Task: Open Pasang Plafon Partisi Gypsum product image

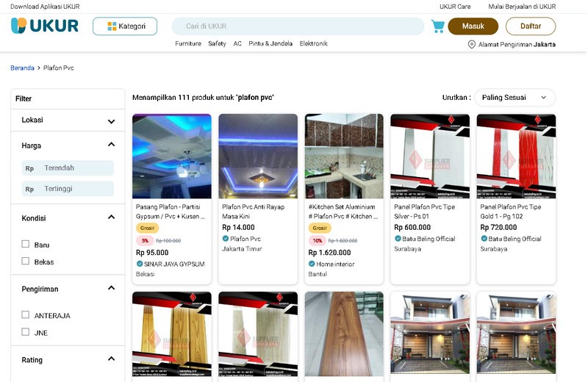Action: [x=172, y=156]
